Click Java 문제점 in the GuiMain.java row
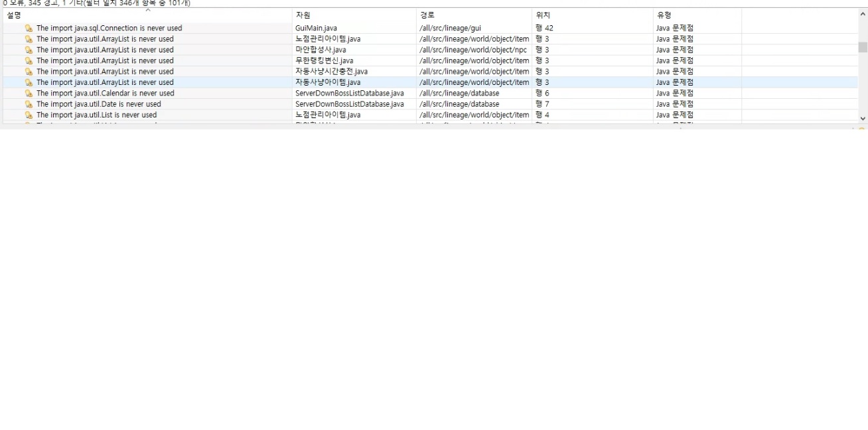Screen dimensions: 868x430 pos(675,28)
